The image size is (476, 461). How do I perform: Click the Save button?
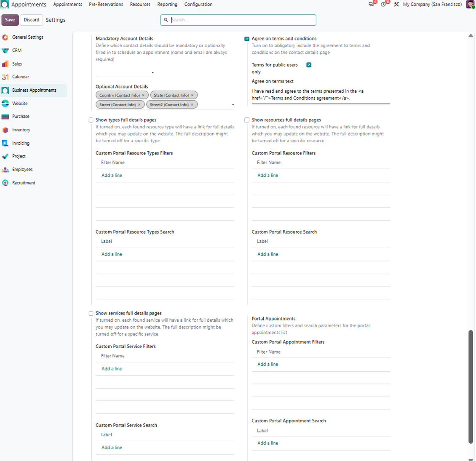coord(10,20)
